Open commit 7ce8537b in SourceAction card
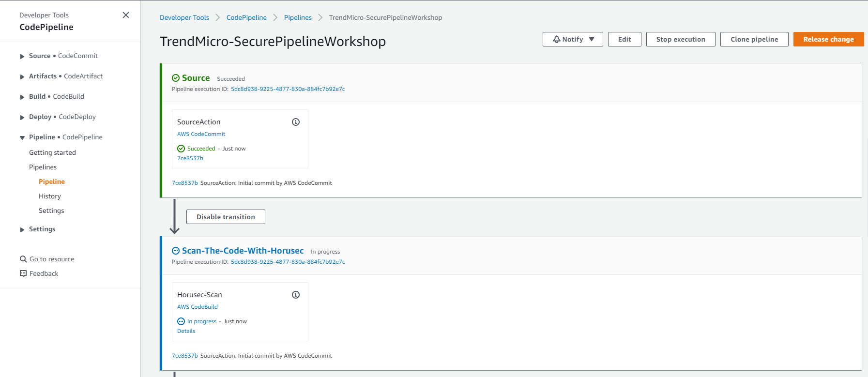 pyautogui.click(x=190, y=158)
